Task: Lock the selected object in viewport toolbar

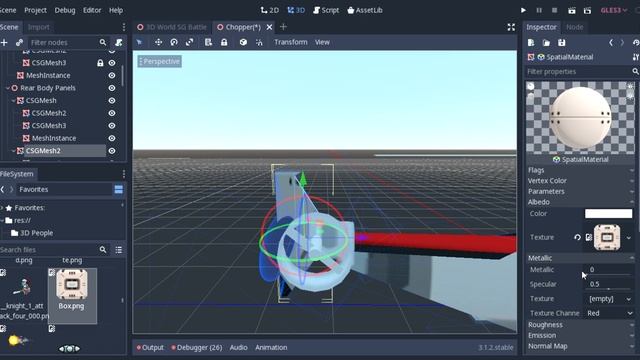Action: pos(224,42)
